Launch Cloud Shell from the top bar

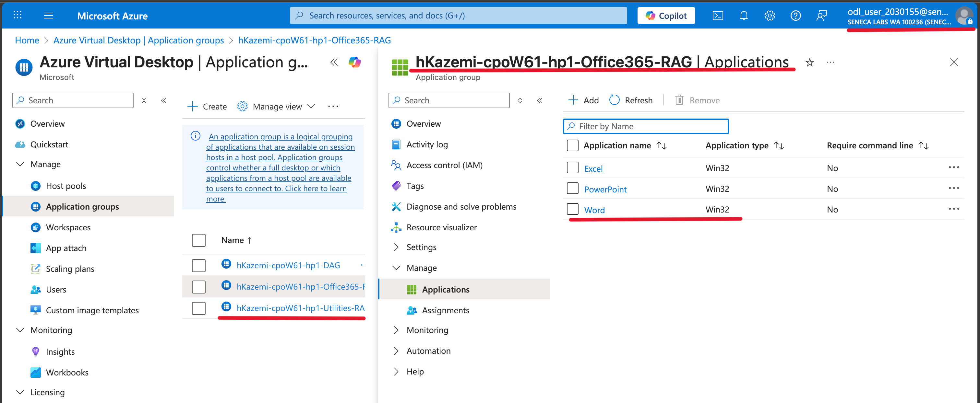pyautogui.click(x=718, y=16)
